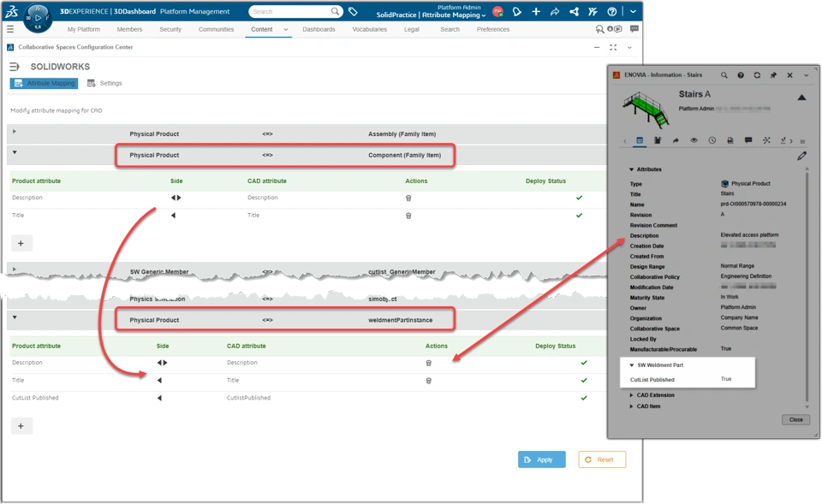822x504 pixels.
Task: Click Close in ENOVIA panel
Action: tap(795, 419)
